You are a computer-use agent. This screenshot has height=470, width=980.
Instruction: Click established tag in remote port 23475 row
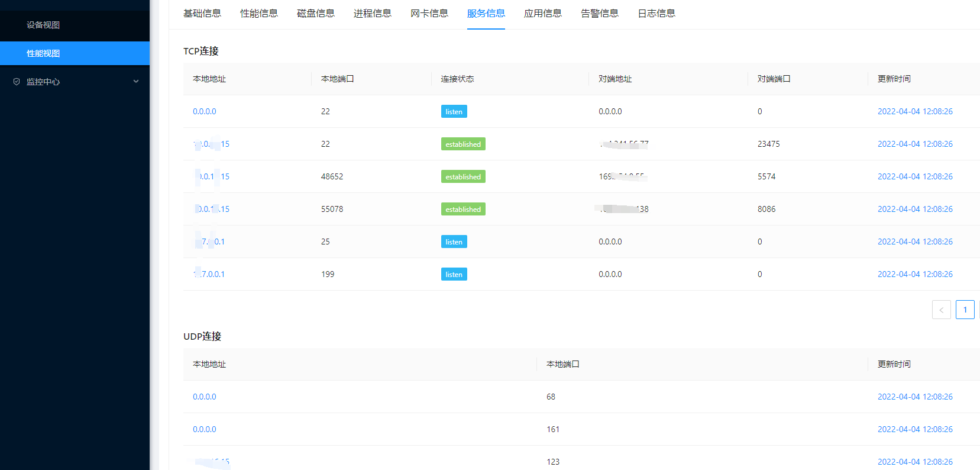[x=463, y=144]
